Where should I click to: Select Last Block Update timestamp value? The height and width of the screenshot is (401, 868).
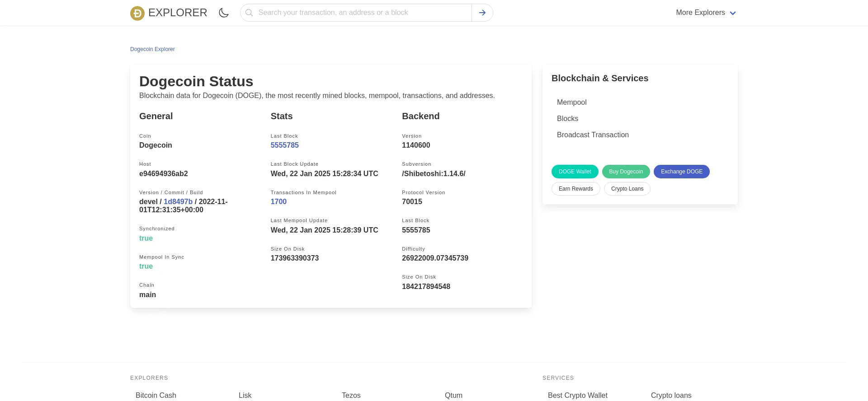pos(325,173)
